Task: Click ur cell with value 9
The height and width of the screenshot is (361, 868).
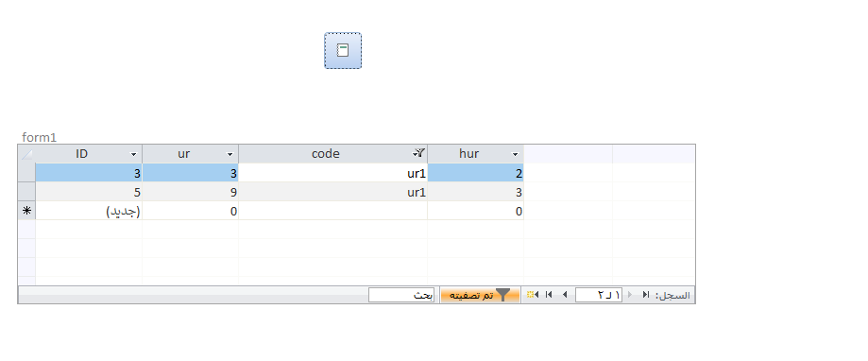Action: (191, 192)
